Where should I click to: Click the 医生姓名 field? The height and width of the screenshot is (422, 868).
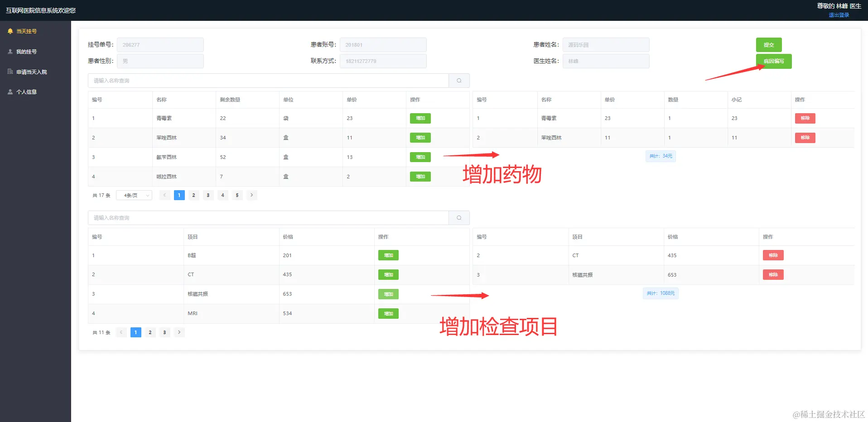tap(606, 61)
